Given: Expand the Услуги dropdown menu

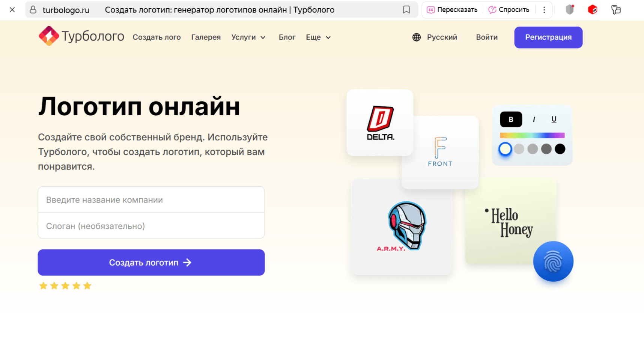Looking at the screenshot, I should tap(248, 37).
